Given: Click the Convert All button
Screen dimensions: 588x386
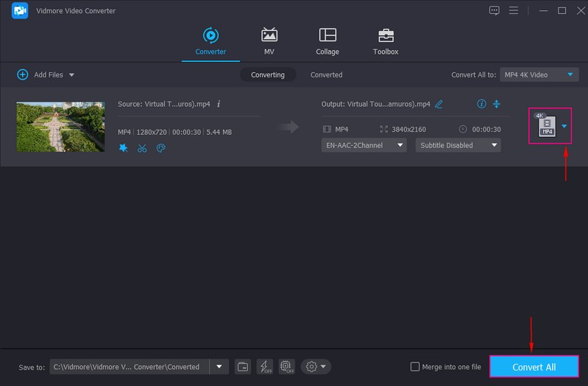Looking at the screenshot, I should click(x=534, y=367).
